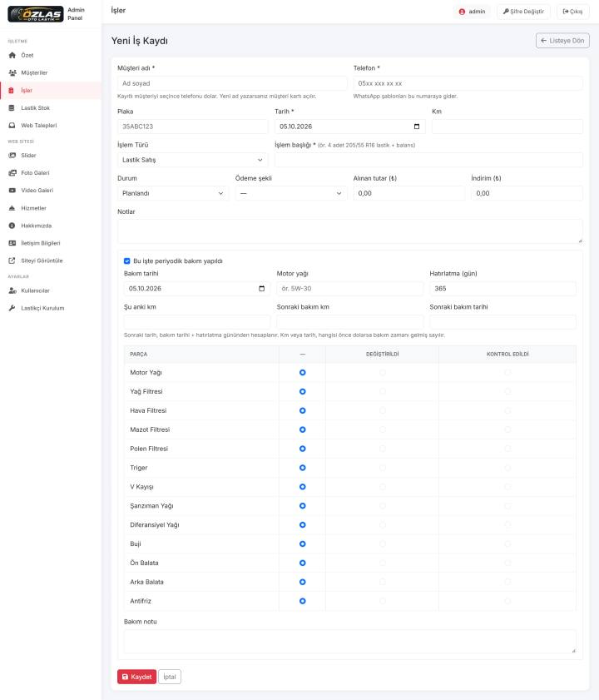Click the Çıkış logout button
599x700 pixels.
click(573, 12)
